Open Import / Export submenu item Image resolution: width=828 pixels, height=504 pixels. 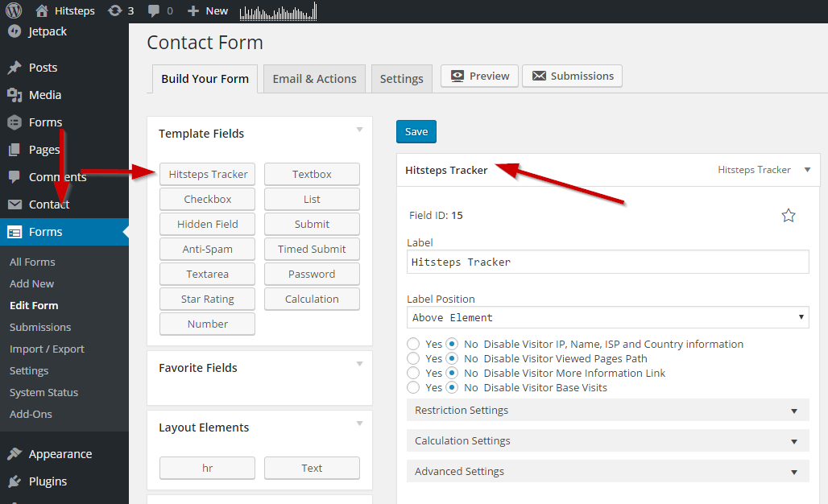click(47, 349)
